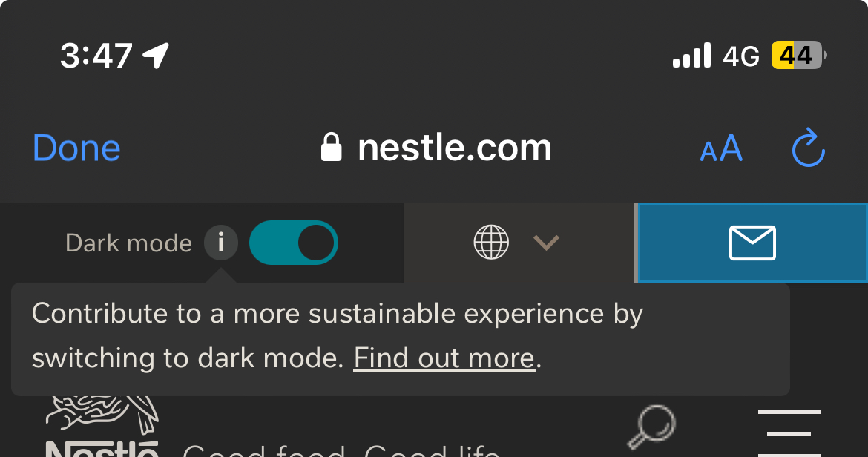868x457 pixels.
Task: Click the Dark mode info icon
Action: tap(221, 243)
